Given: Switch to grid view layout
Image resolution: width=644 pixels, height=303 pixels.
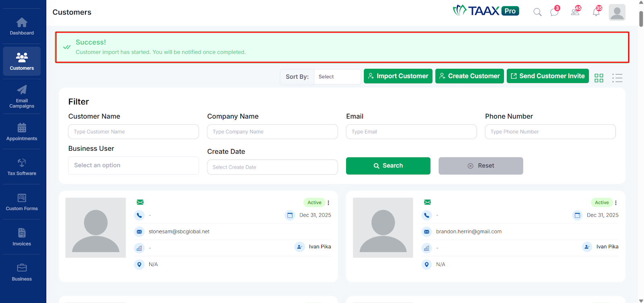Looking at the screenshot, I should click(x=599, y=78).
